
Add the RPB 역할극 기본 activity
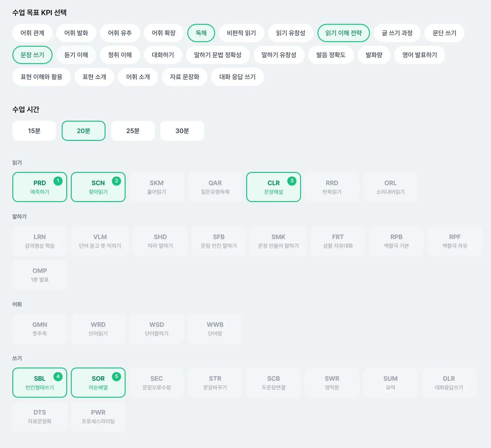click(x=396, y=241)
